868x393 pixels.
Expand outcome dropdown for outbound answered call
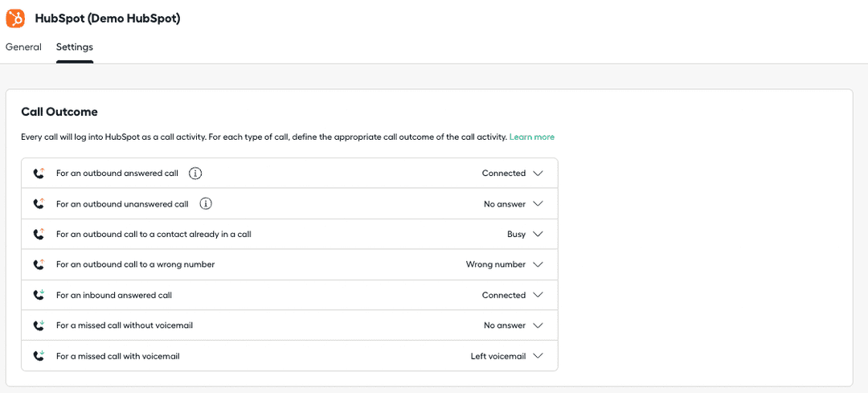538,174
